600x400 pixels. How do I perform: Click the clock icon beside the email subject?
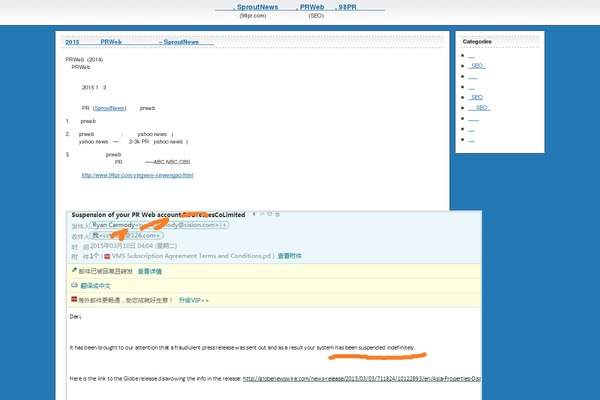pyautogui.click(x=269, y=214)
